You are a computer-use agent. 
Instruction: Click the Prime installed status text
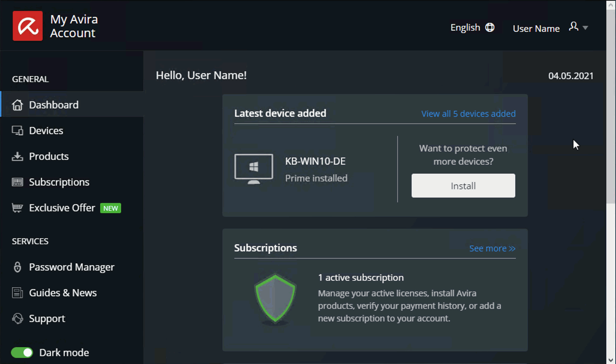coord(316,178)
